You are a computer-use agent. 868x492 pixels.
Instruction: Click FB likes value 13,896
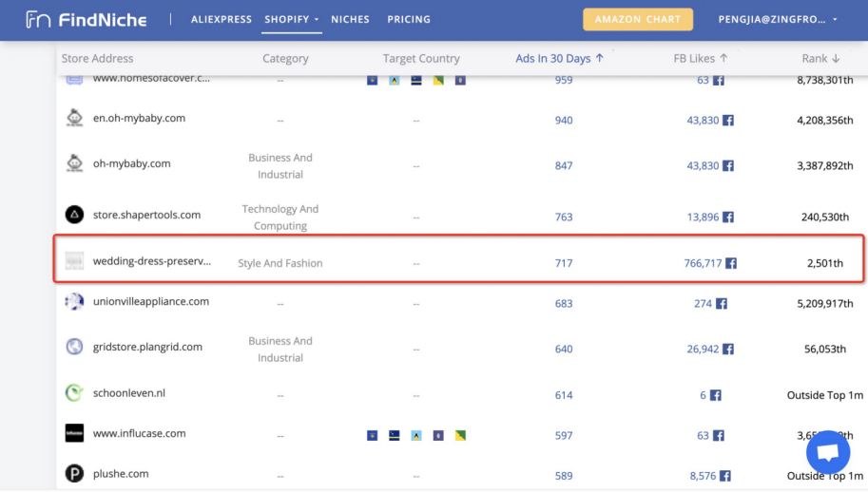703,218
